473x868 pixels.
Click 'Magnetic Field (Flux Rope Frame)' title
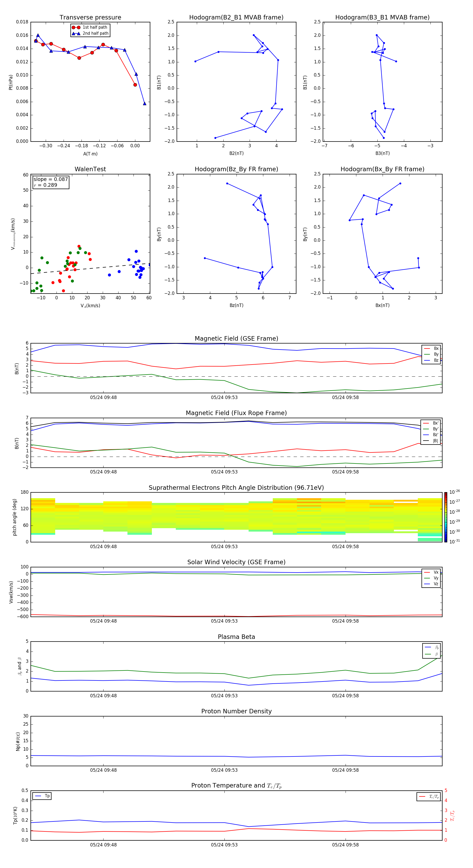236,413
